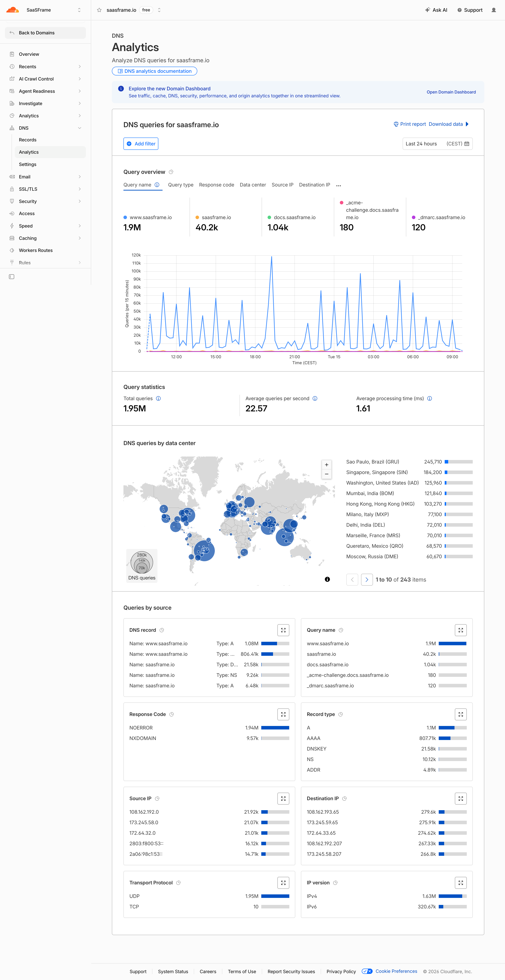Switch to the Data center tab
Image resolution: width=505 pixels, height=980 pixels.
(253, 185)
